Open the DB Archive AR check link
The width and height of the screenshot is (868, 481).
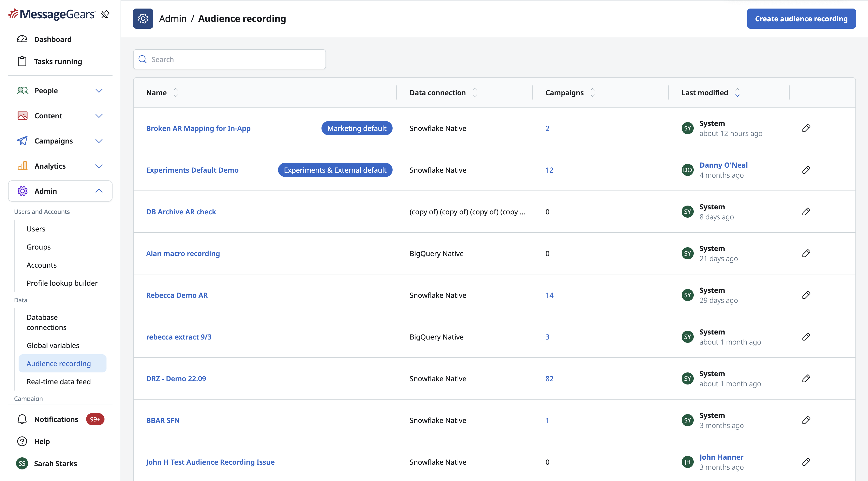[181, 212]
